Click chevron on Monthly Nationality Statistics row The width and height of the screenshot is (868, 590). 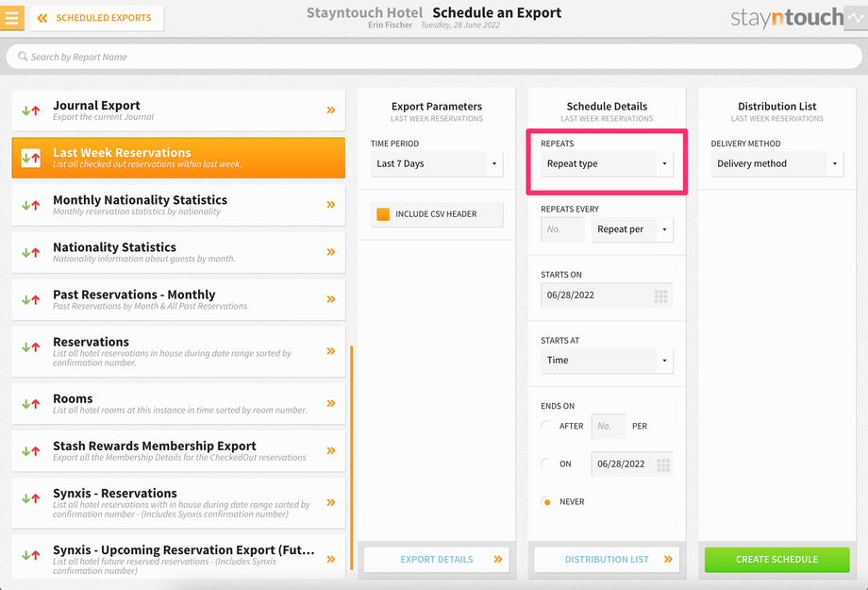[331, 205]
